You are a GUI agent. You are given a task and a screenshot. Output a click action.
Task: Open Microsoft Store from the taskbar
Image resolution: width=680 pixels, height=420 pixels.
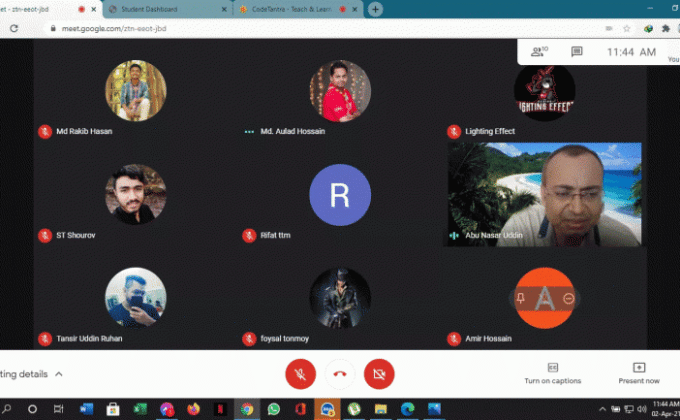pyautogui.click(x=113, y=409)
